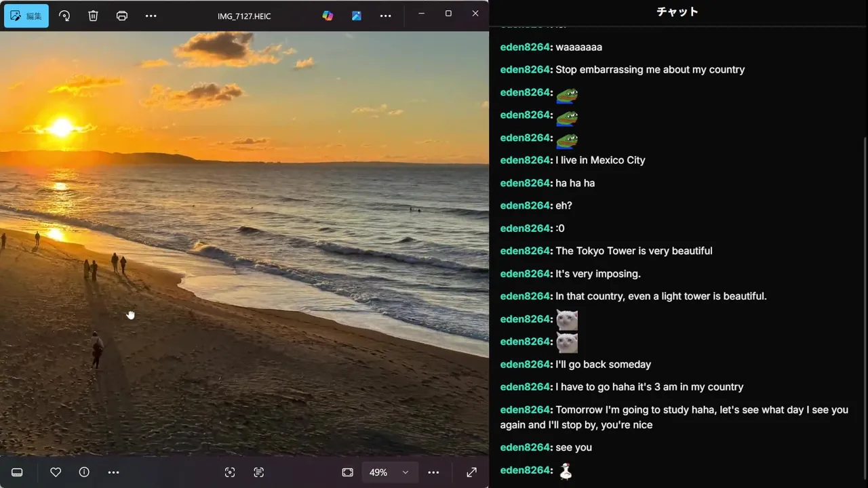
Task: Click 'Stop embarrassing me about my country' message
Action: click(x=650, y=69)
